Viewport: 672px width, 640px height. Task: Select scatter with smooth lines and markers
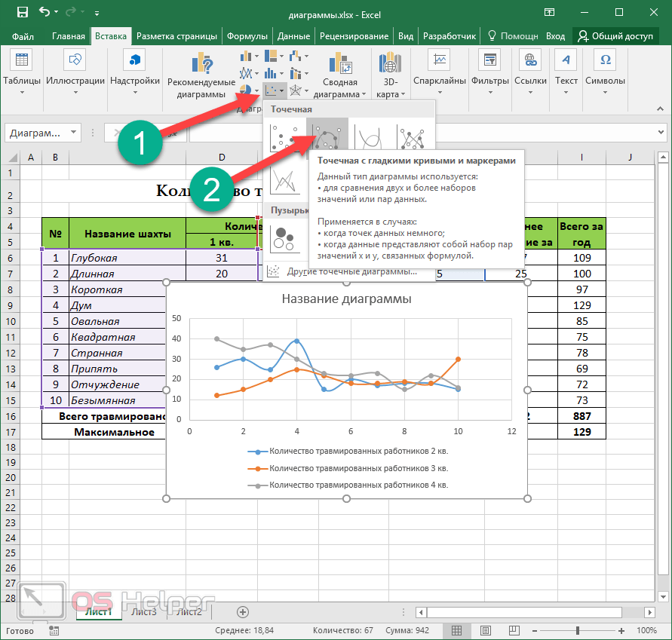[328, 137]
